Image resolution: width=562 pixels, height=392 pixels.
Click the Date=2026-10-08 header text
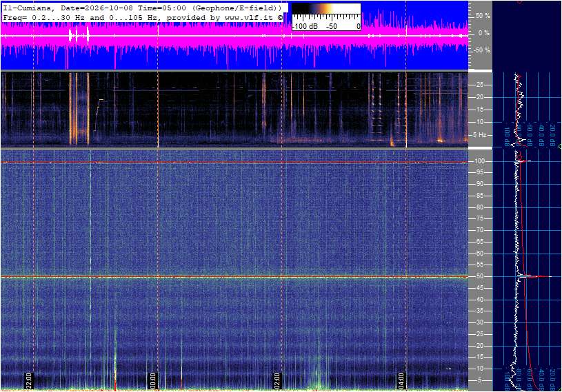(98, 8)
